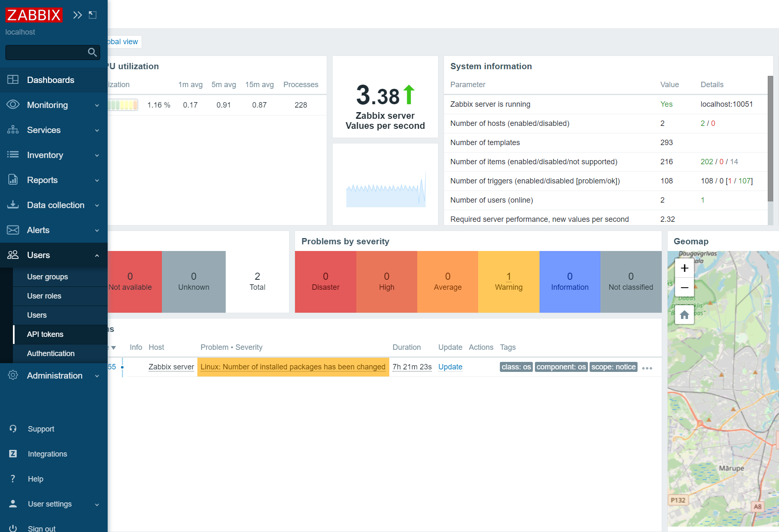Collapse the expanded Users menu section
779x532 pixels.
[x=97, y=255]
